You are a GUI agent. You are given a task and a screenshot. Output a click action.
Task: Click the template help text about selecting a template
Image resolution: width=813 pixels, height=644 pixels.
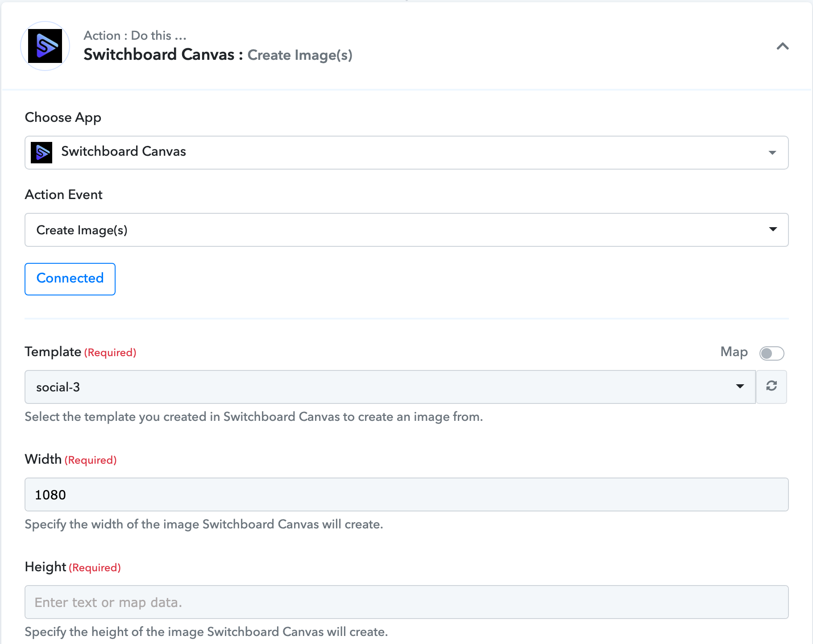(x=254, y=417)
